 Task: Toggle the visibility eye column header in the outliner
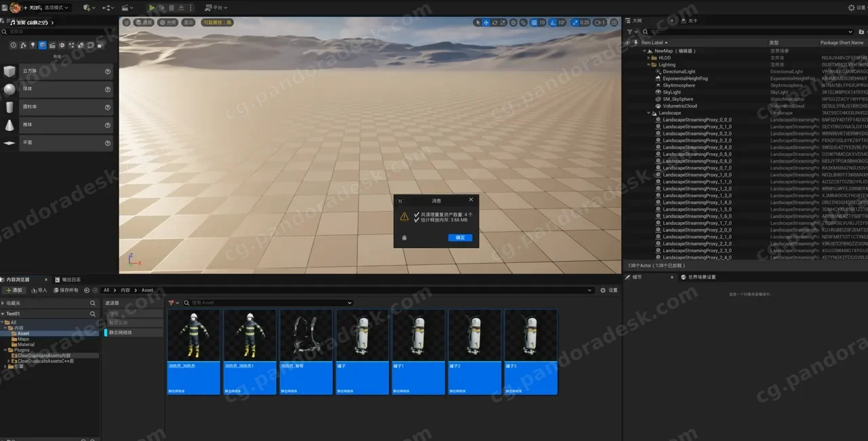pyautogui.click(x=627, y=43)
